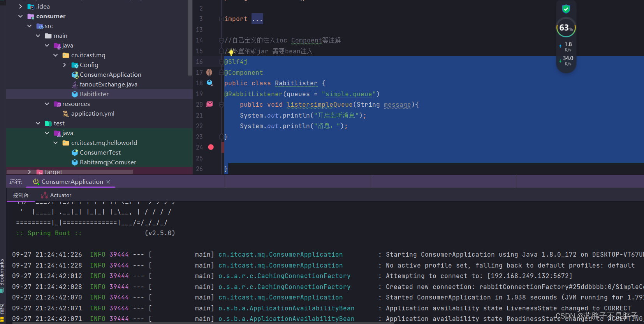Click the consumer module folder icon

(31, 16)
